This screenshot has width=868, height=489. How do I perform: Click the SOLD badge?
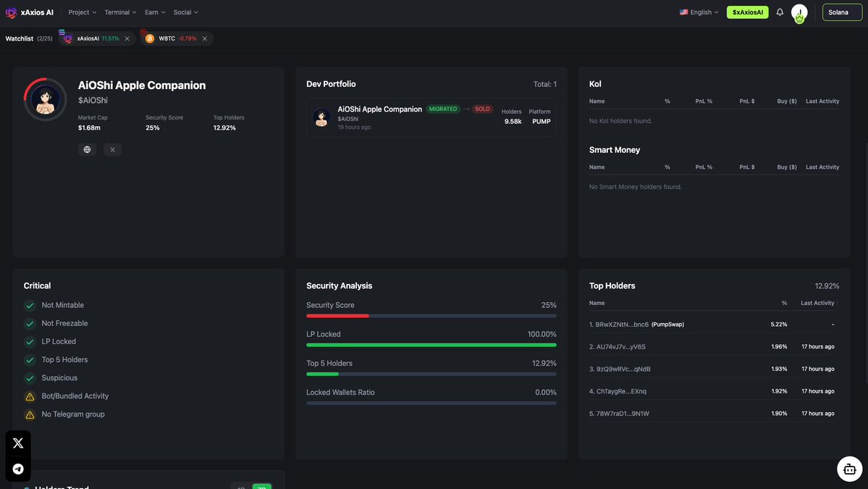coord(482,109)
